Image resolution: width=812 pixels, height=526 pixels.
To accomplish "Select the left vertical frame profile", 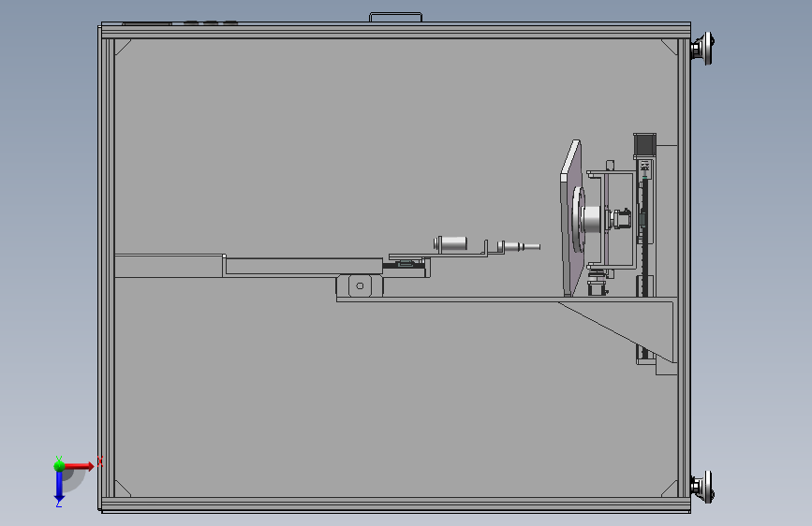I will pyautogui.click(x=107, y=268).
